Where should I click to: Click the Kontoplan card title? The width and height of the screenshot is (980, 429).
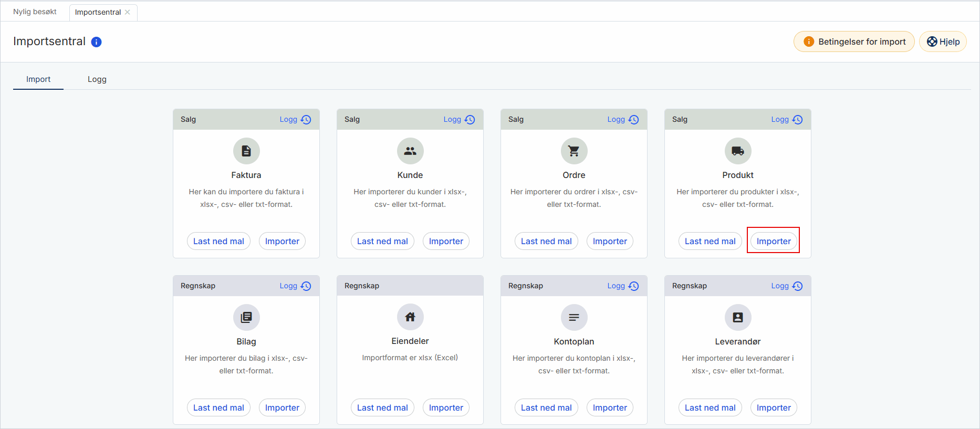574,341
